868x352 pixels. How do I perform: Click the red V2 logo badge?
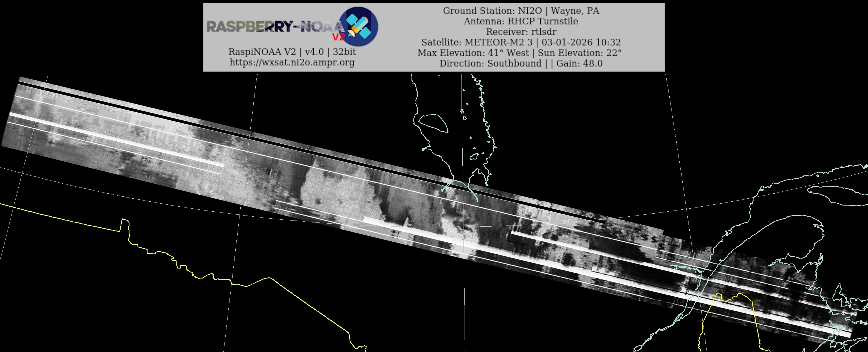tap(339, 37)
